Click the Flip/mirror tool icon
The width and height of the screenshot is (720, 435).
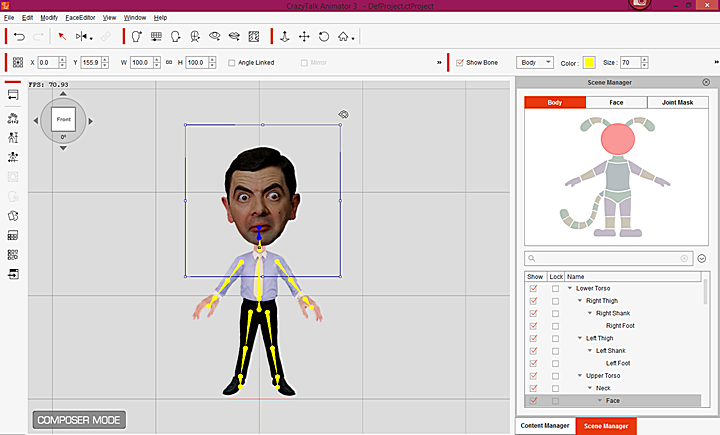(82, 36)
